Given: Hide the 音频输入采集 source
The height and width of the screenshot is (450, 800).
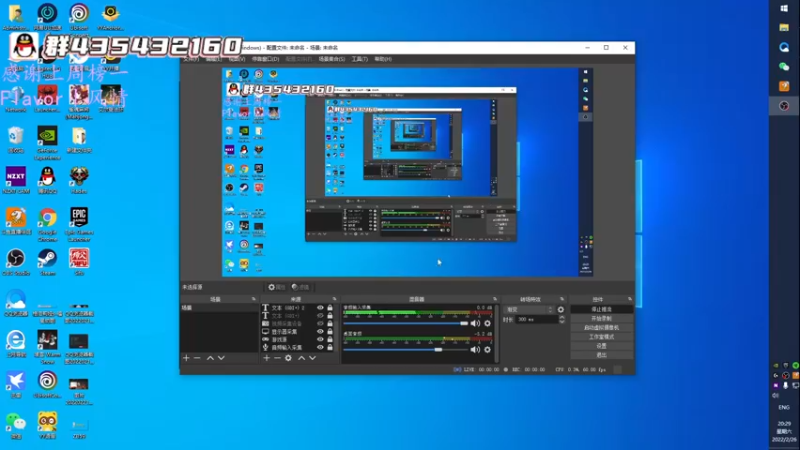Looking at the screenshot, I should pyautogui.click(x=320, y=347).
